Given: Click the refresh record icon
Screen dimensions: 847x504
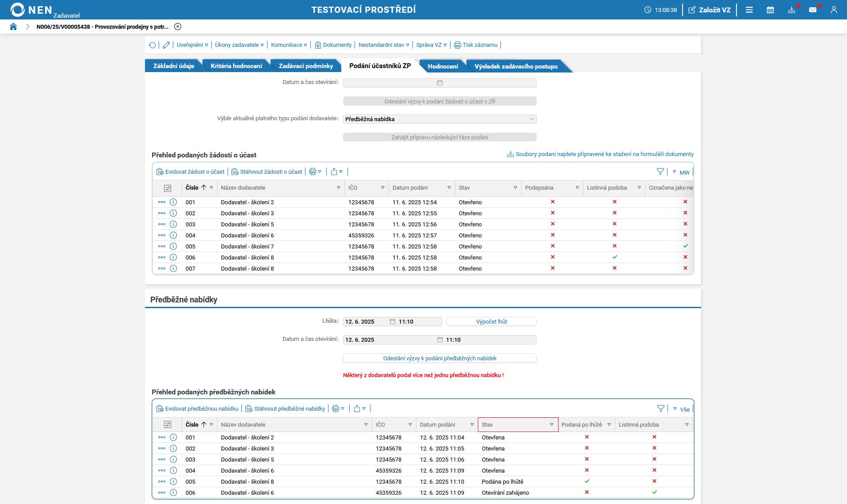Looking at the screenshot, I should point(153,45).
